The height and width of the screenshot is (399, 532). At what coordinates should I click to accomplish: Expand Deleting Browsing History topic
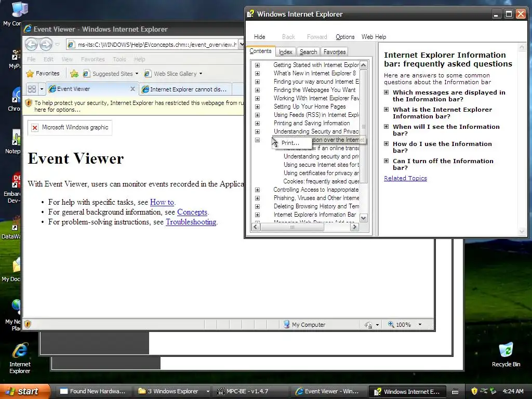[x=258, y=206]
